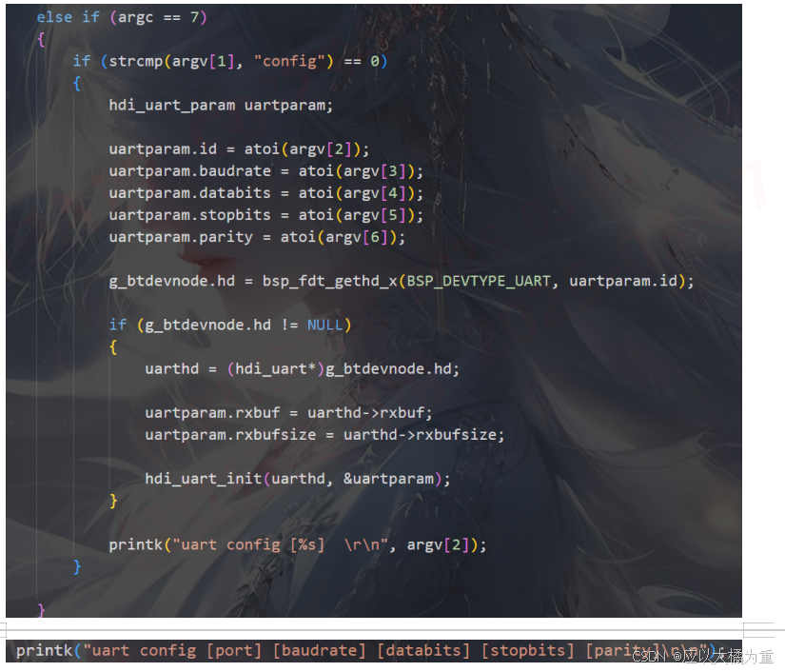Screen dimensions: 785x672
Task: Click the 'else if (argc == 7)' line
Action: pos(122,17)
